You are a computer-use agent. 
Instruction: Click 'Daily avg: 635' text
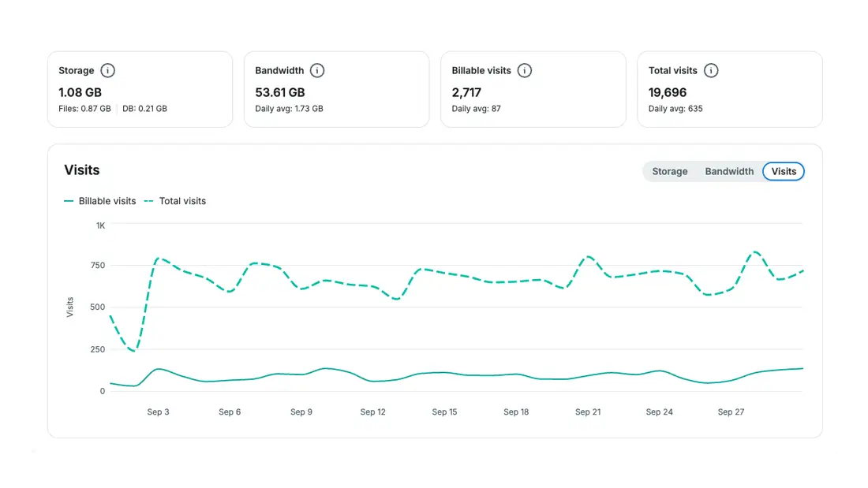tap(675, 109)
